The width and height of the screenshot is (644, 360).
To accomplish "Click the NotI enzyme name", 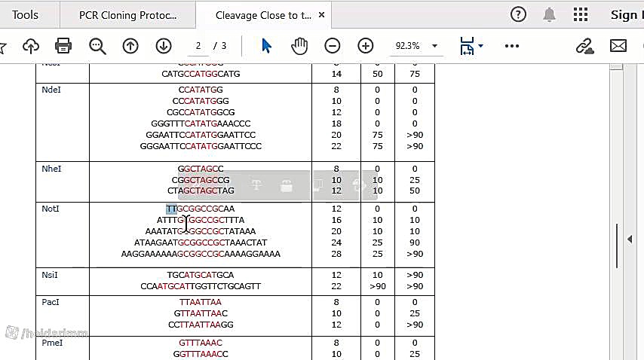I will click(x=50, y=209).
